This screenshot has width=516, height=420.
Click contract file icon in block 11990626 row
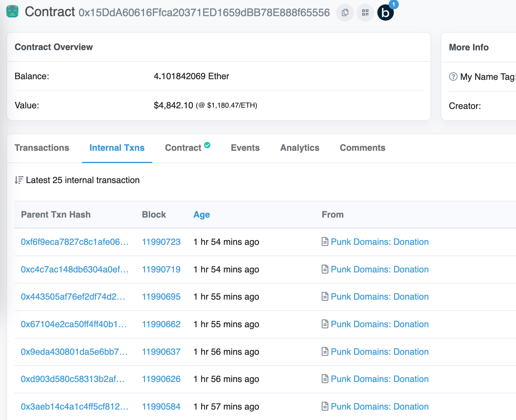tap(325, 379)
